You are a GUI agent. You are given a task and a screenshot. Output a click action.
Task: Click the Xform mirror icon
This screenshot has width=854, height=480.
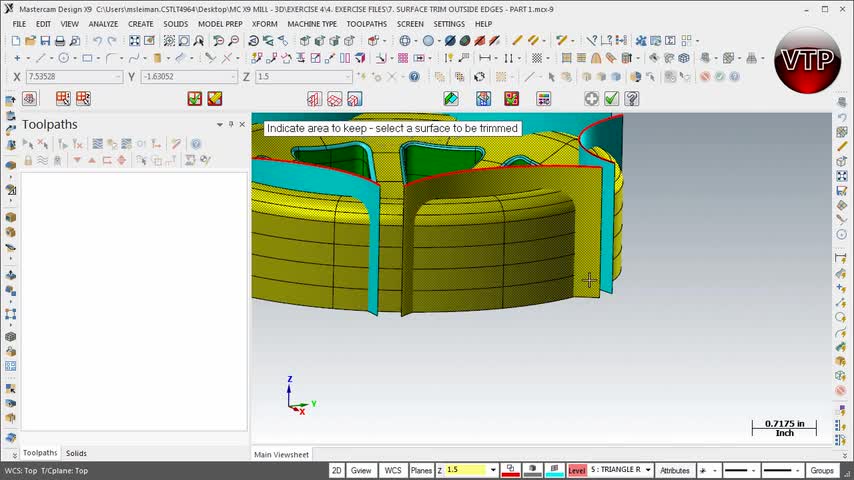click(345, 58)
